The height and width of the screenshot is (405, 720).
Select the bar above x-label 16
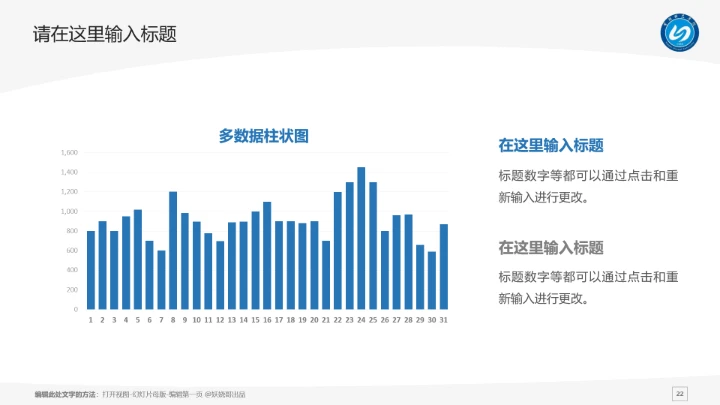[267, 256]
